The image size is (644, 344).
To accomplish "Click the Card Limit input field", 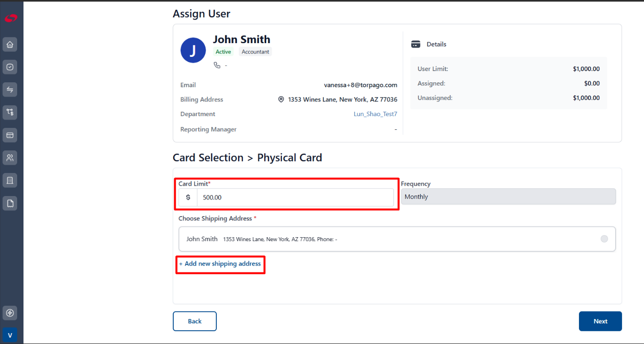I will (x=295, y=197).
